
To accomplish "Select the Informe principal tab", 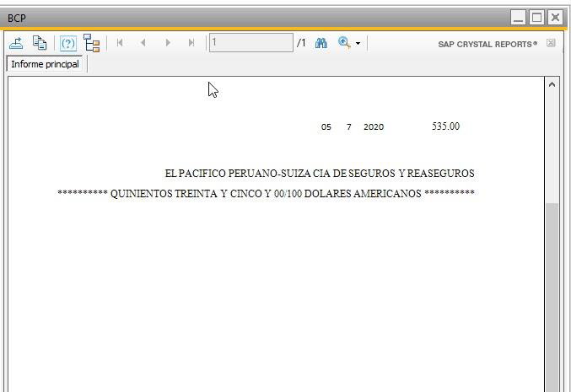I will [45, 64].
